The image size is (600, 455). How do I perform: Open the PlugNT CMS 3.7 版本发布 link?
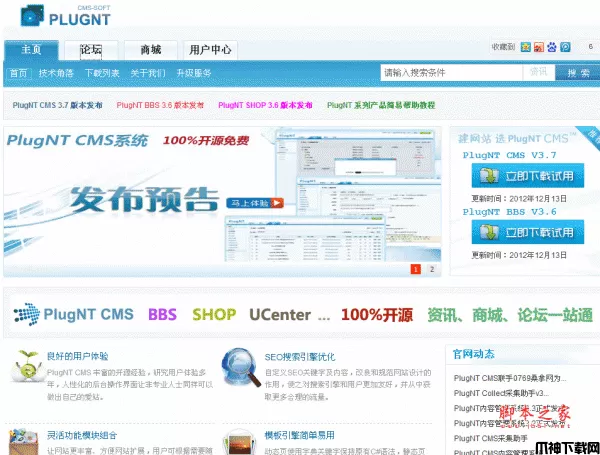[57, 105]
